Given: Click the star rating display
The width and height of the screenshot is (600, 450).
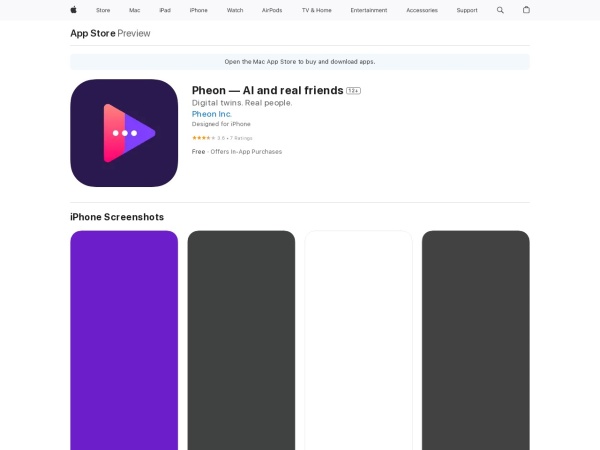Looking at the screenshot, I should [x=203, y=137].
